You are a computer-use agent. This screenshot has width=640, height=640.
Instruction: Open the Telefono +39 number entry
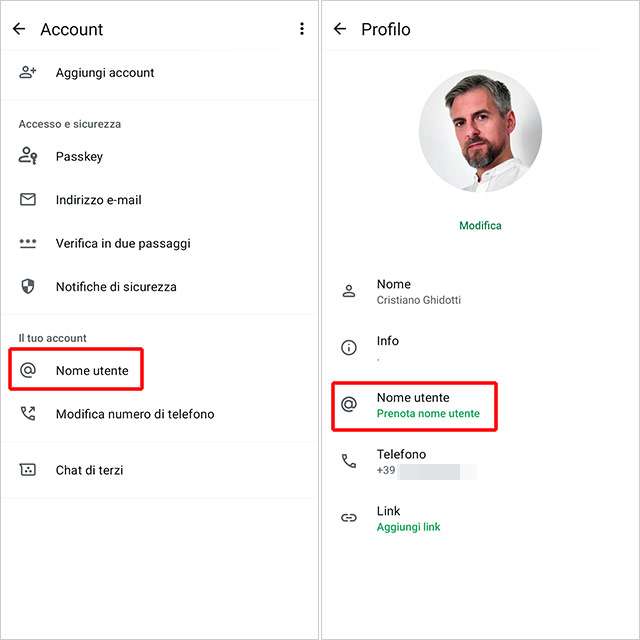click(x=480, y=462)
